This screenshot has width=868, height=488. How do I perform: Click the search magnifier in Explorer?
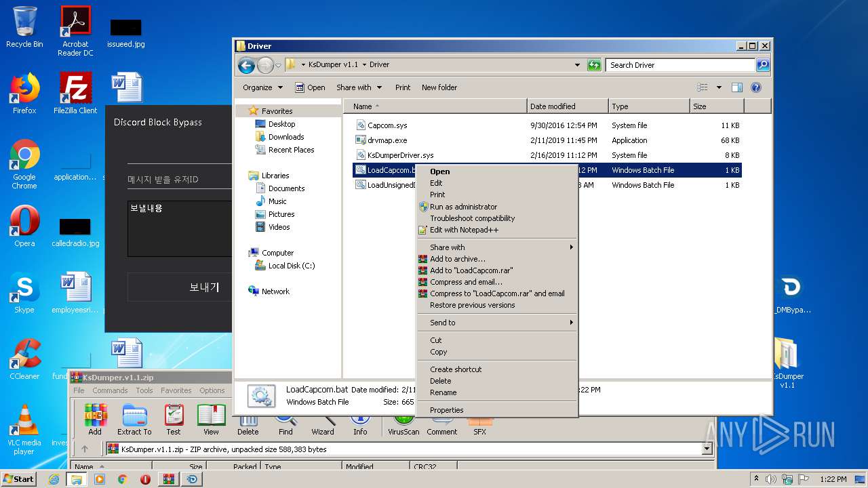[x=763, y=65]
